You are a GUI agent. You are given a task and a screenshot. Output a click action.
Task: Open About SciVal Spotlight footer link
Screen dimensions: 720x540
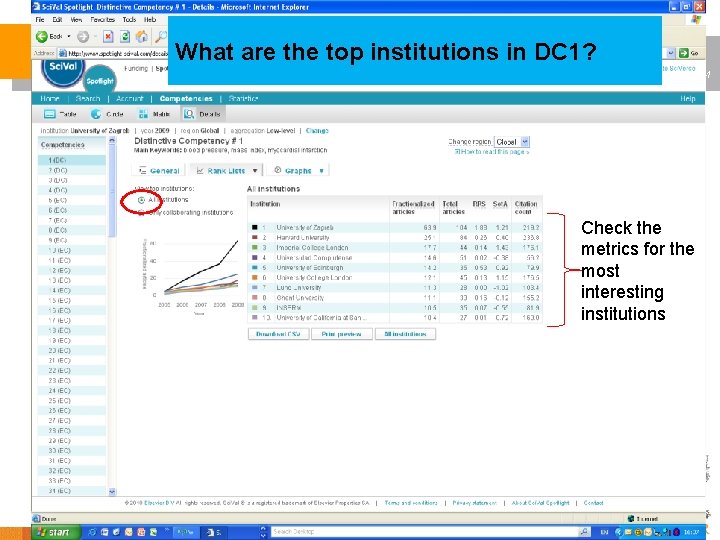click(540, 503)
